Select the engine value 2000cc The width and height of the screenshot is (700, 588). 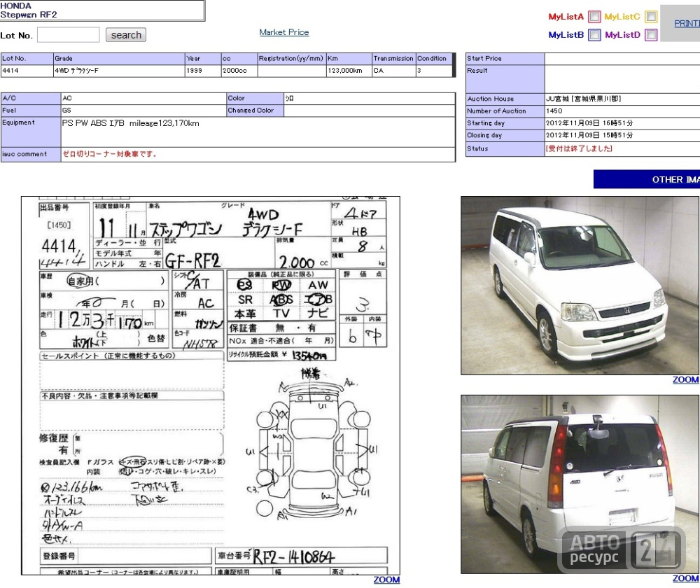(x=234, y=71)
